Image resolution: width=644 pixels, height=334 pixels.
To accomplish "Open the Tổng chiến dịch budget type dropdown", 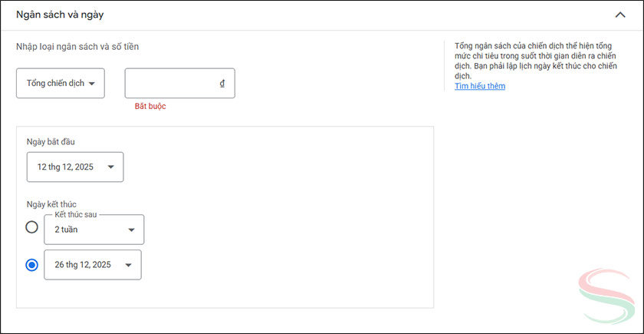I will click(x=60, y=83).
